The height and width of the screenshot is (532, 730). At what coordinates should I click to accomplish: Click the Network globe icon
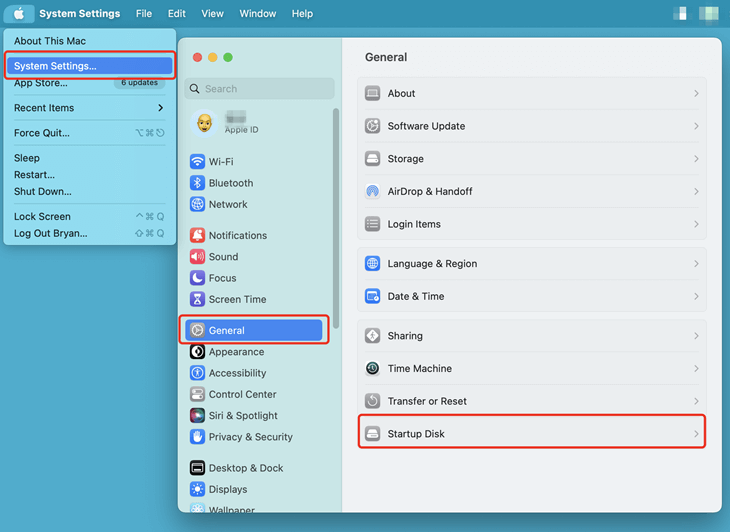(x=197, y=204)
